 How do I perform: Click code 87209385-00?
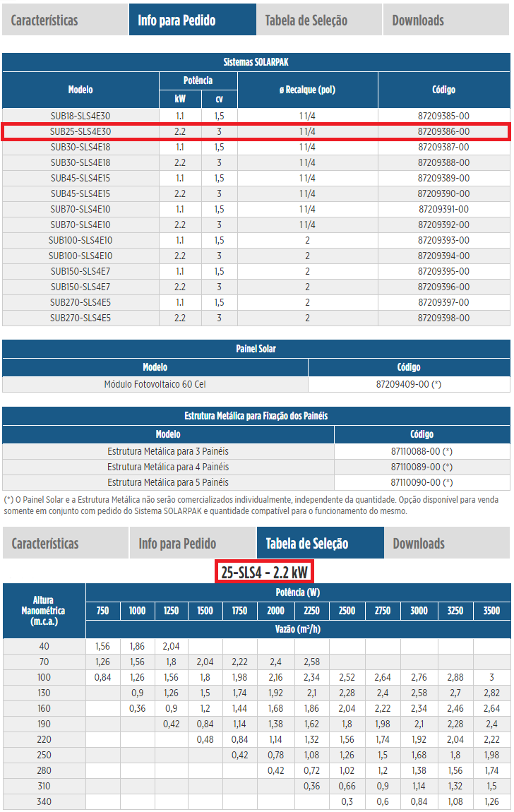443,116
